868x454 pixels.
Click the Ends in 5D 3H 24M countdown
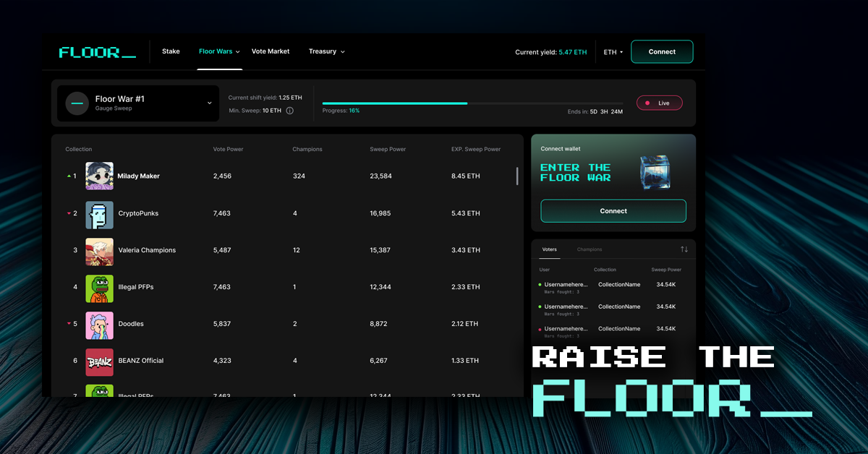(595, 112)
